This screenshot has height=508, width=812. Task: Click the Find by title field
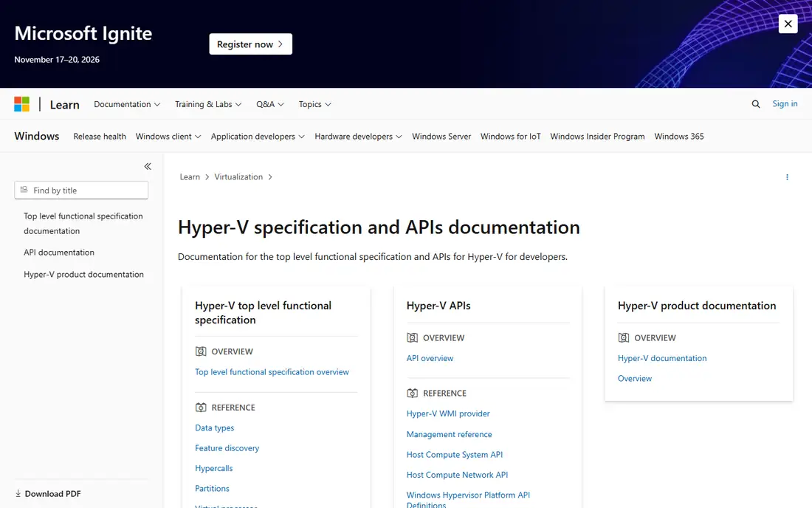[x=81, y=190]
